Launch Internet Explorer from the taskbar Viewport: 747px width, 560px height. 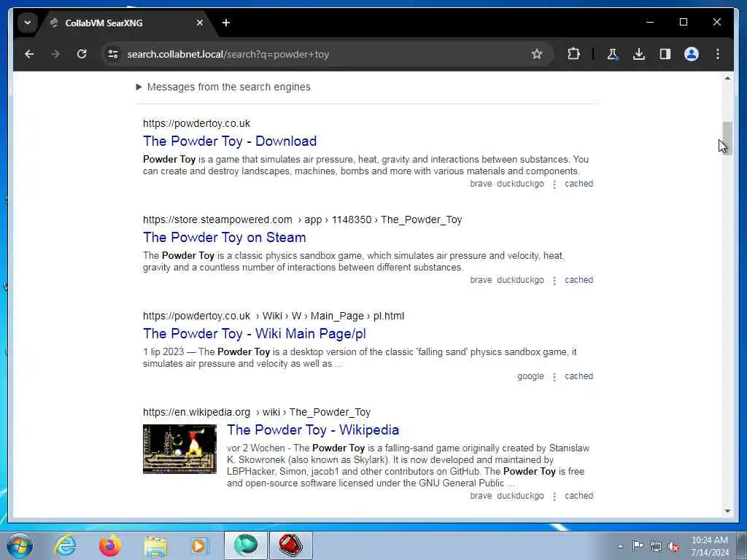[x=65, y=545]
